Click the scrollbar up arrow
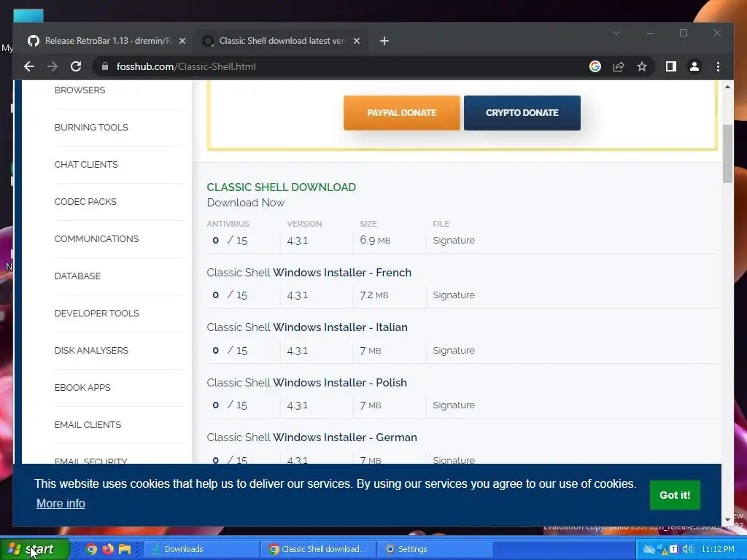 tap(727, 87)
